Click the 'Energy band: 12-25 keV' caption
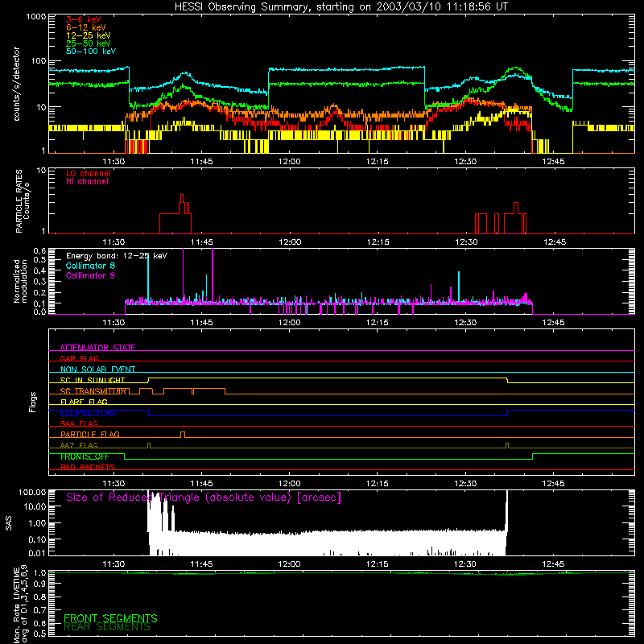644x644 pixels. [117, 256]
